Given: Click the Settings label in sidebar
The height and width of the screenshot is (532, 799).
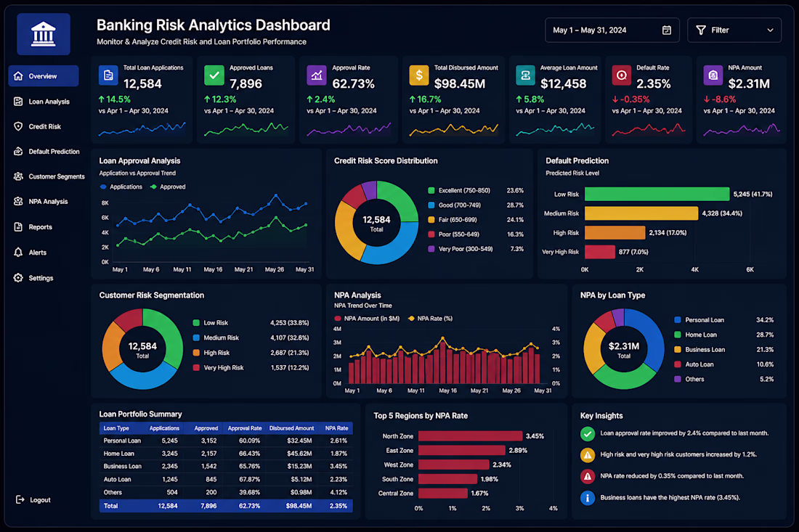Looking at the screenshot, I should point(41,278).
